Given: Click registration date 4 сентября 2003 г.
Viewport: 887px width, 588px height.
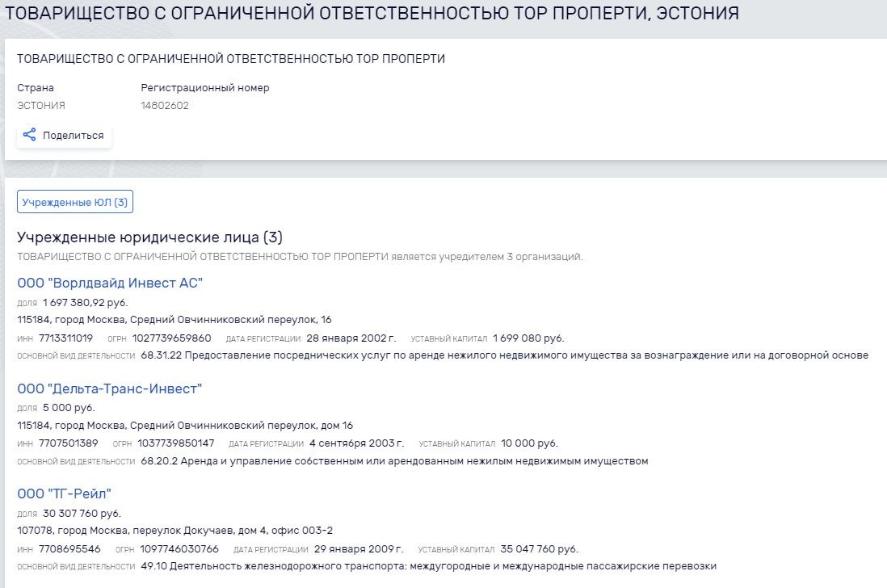Looking at the screenshot, I should coord(357,443).
